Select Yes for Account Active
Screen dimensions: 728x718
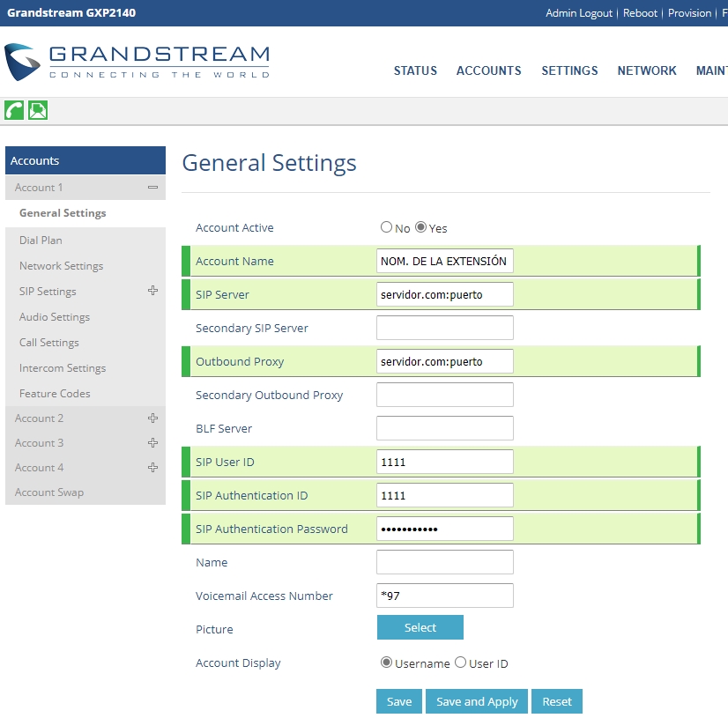420,226
